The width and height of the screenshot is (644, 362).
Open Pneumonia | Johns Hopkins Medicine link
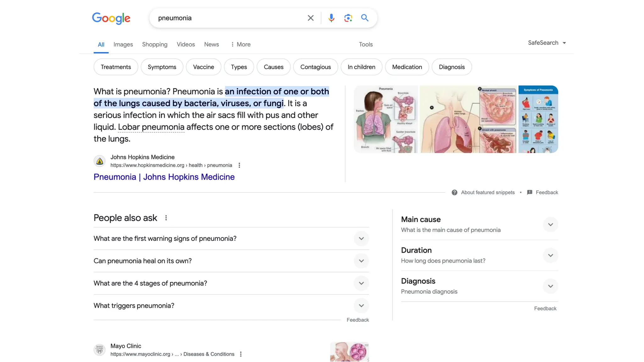point(164,177)
